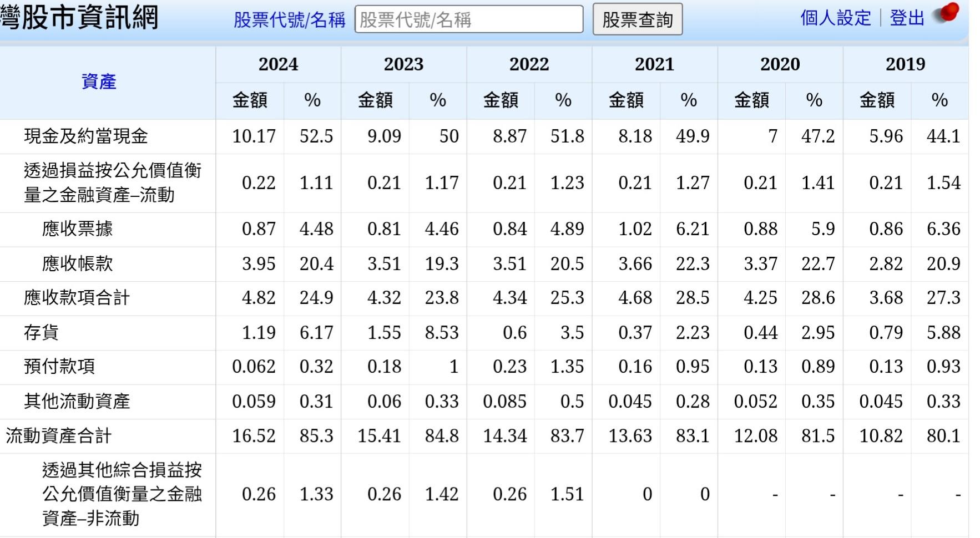Click the 2024 應收帳款 amount 3.95

pos(259,263)
